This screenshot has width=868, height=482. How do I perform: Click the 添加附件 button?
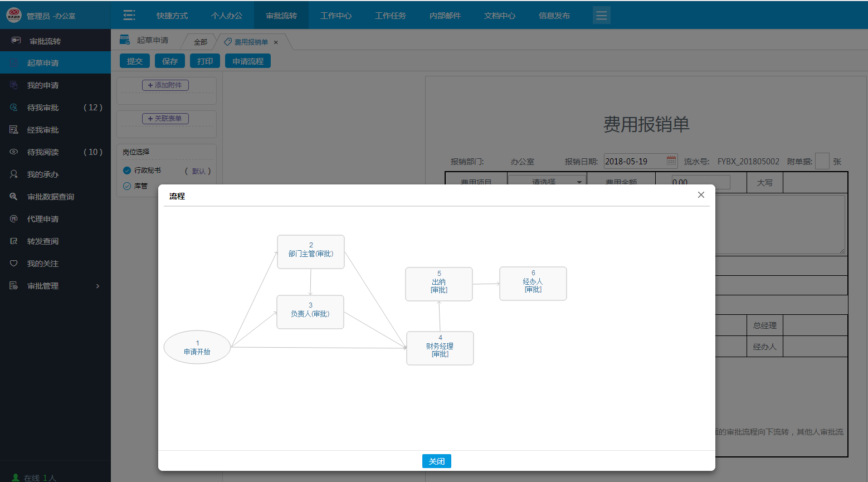tap(165, 85)
